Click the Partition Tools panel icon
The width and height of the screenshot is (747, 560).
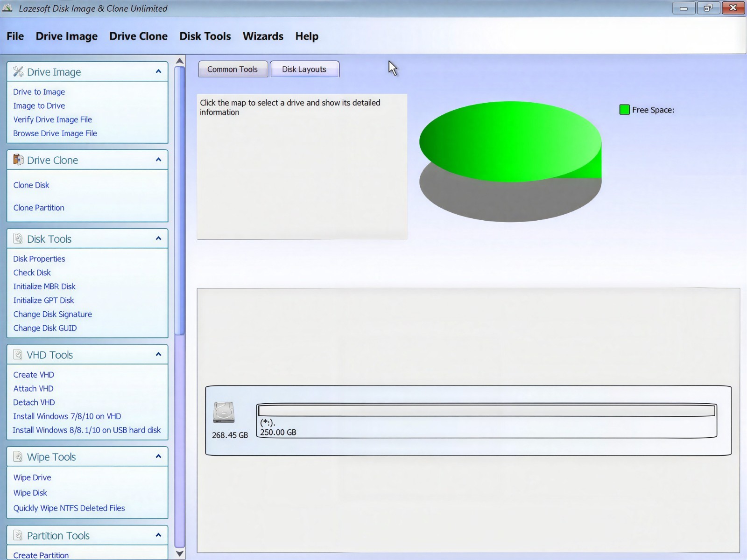(x=18, y=535)
